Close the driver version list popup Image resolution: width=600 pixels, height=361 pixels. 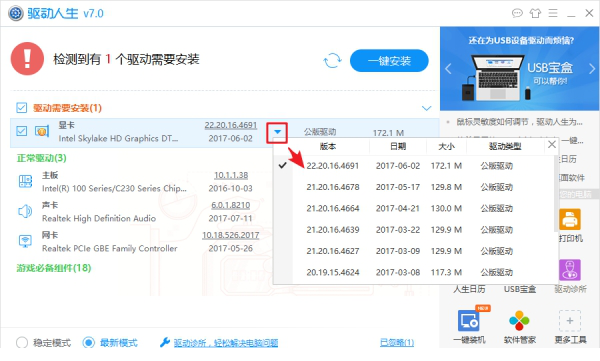[552, 145]
